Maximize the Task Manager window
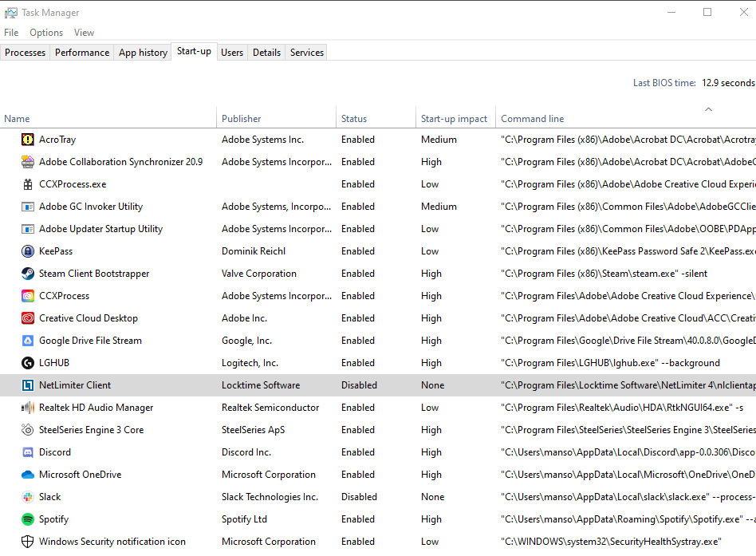756x556 pixels. [707, 13]
